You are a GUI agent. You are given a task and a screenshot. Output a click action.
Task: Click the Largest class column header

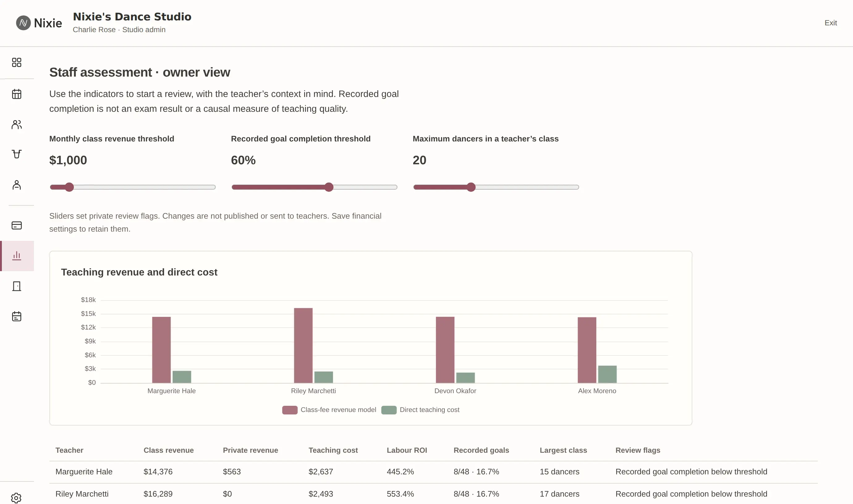563,450
